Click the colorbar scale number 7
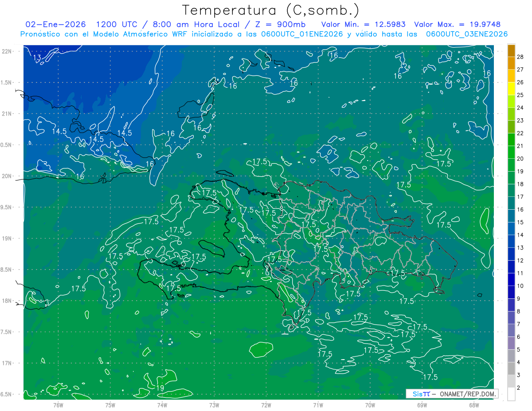 (x=519, y=324)
